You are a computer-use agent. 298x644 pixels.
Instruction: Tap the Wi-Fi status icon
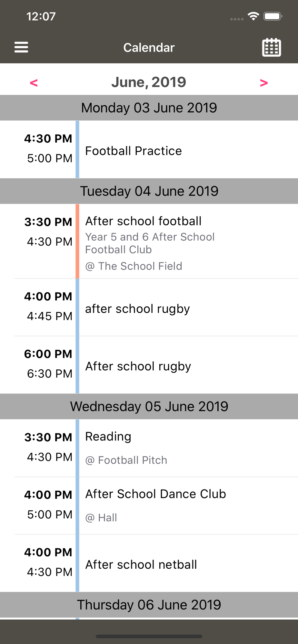click(253, 16)
